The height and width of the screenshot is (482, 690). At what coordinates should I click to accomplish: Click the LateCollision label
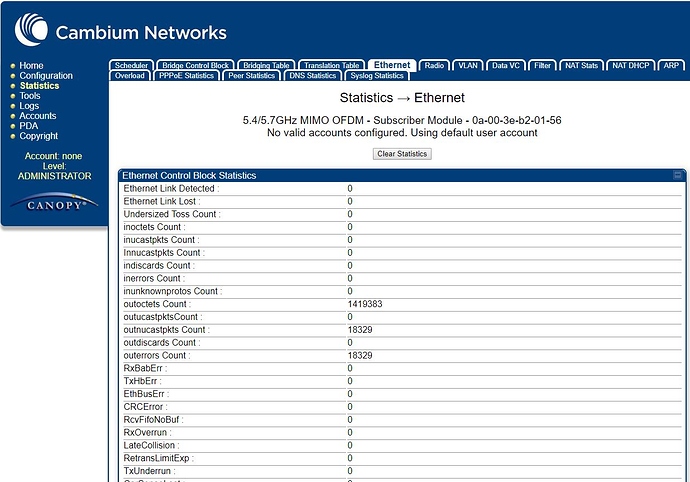151,445
